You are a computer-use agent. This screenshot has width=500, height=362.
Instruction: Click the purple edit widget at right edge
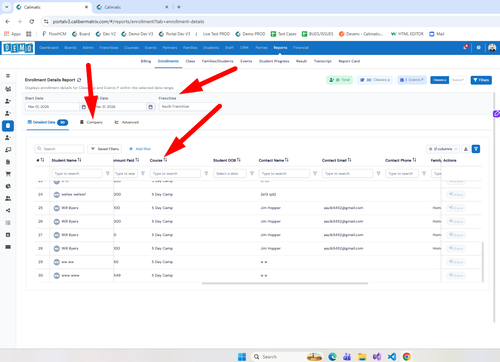[x=496, y=114]
